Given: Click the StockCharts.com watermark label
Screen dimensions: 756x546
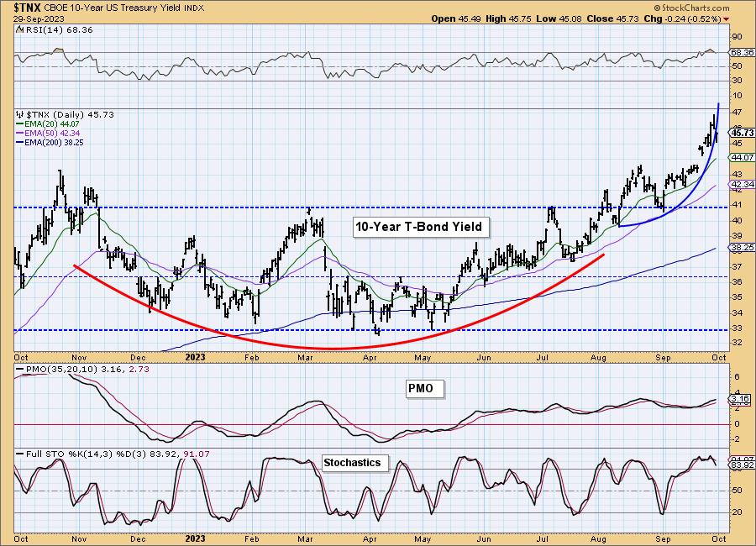Looking at the screenshot, I should 691,8.
